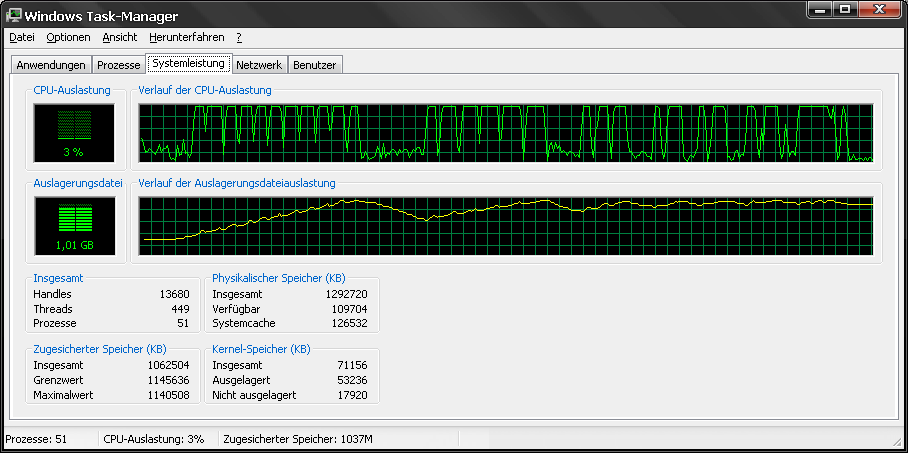908x453 pixels.
Task: Click the Maximalwert value 1140508
Action: point(169,395)
